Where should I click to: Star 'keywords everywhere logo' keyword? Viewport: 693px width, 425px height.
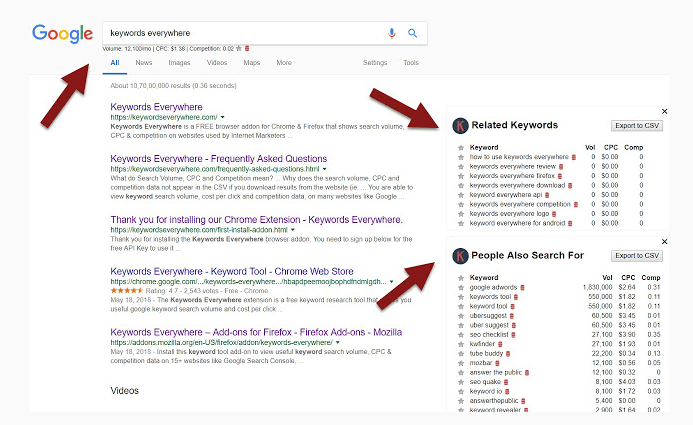tap(461, 214)
